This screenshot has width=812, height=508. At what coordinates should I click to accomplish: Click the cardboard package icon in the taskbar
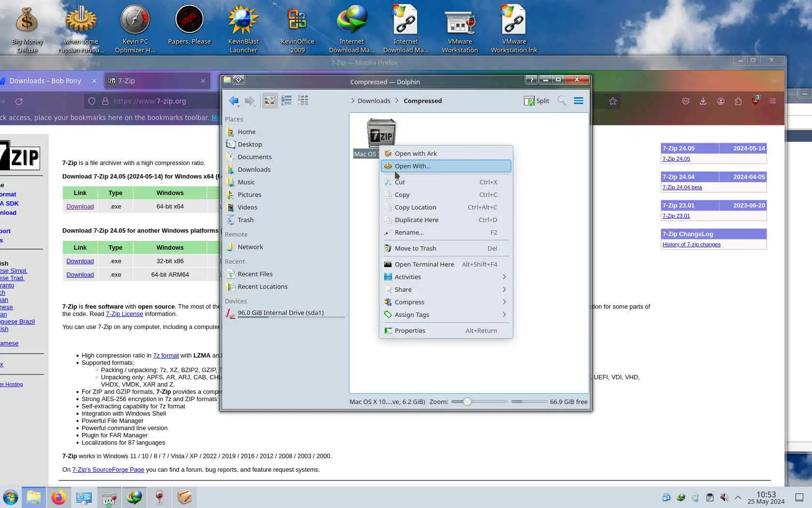[x=185, y=497]
